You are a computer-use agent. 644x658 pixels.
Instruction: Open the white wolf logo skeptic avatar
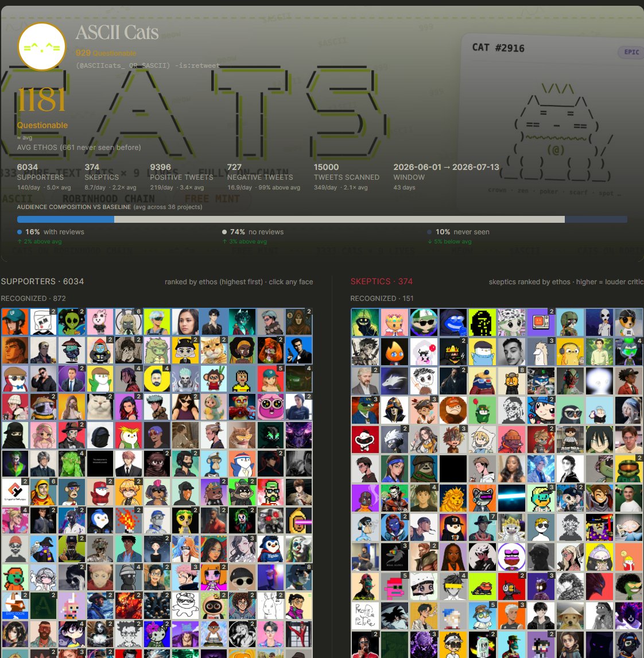394,381
